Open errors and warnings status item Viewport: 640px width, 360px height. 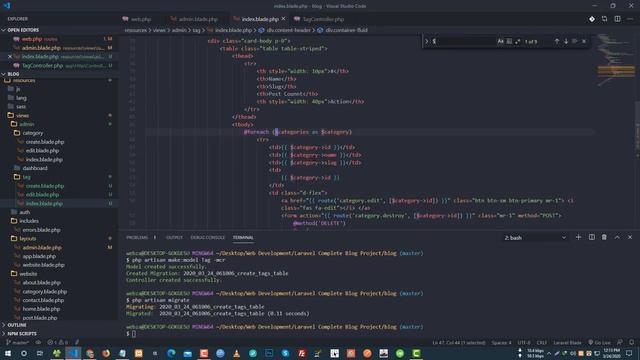click(x=57, y=342)
